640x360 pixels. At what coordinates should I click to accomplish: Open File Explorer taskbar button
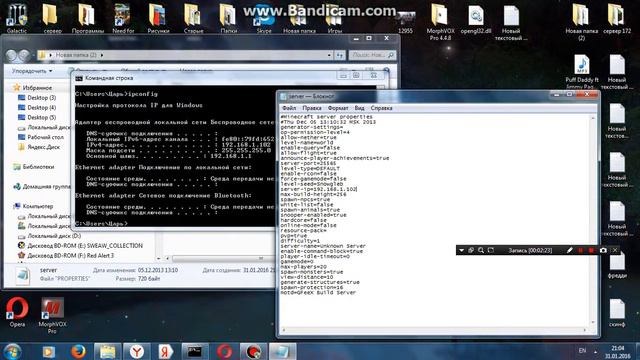107,351
